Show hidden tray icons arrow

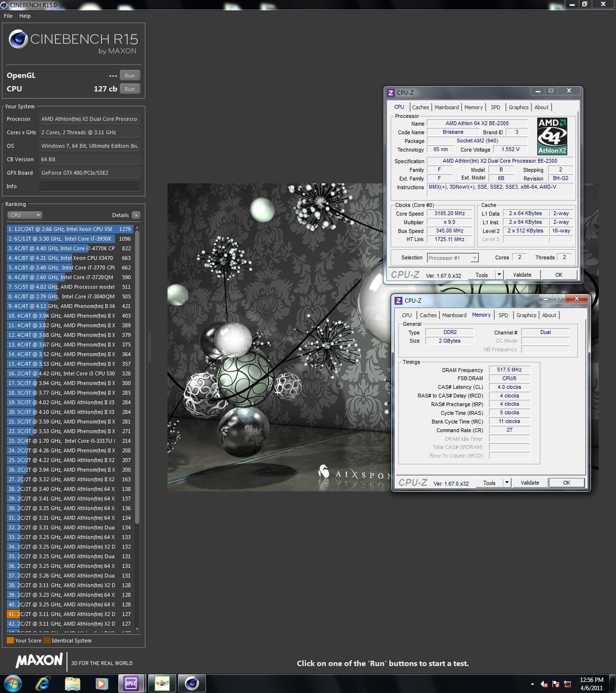(x=532, y=684)
